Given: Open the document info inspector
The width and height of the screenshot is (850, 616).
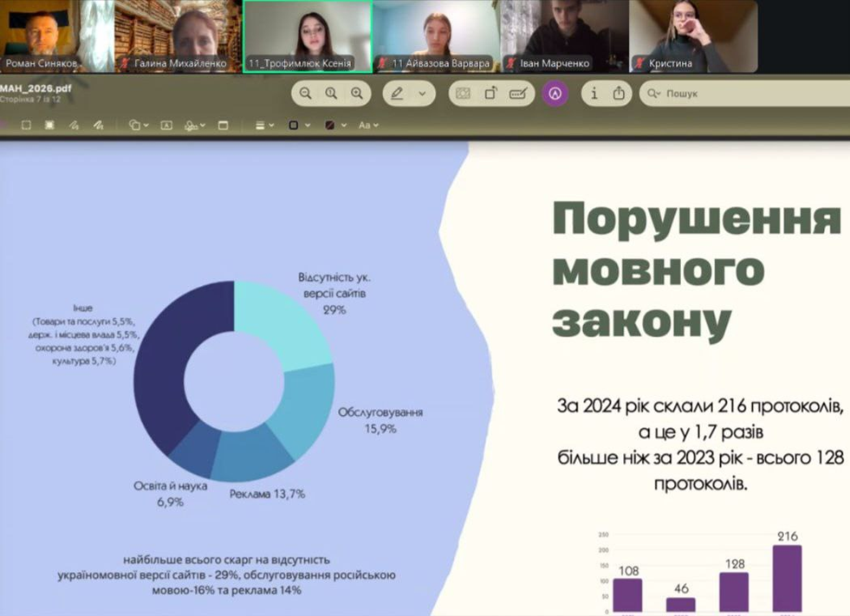Looking at the screenshot, I should click(594, 94).
